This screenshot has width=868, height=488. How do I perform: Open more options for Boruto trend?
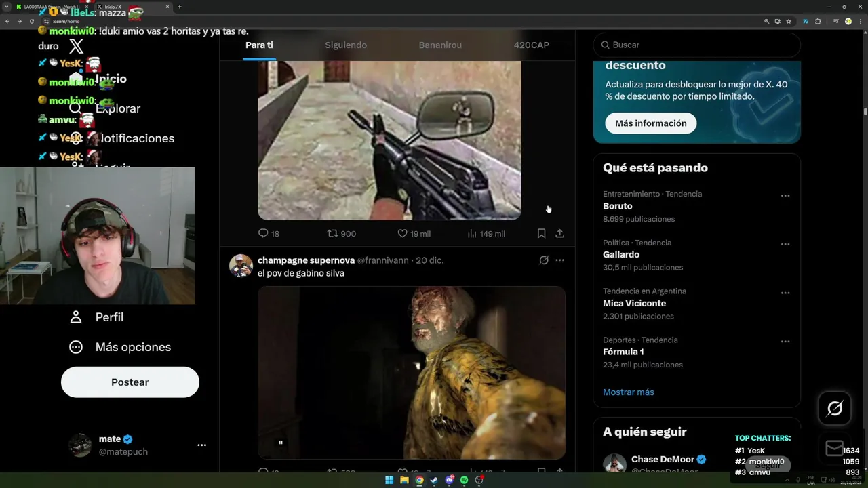785,196
